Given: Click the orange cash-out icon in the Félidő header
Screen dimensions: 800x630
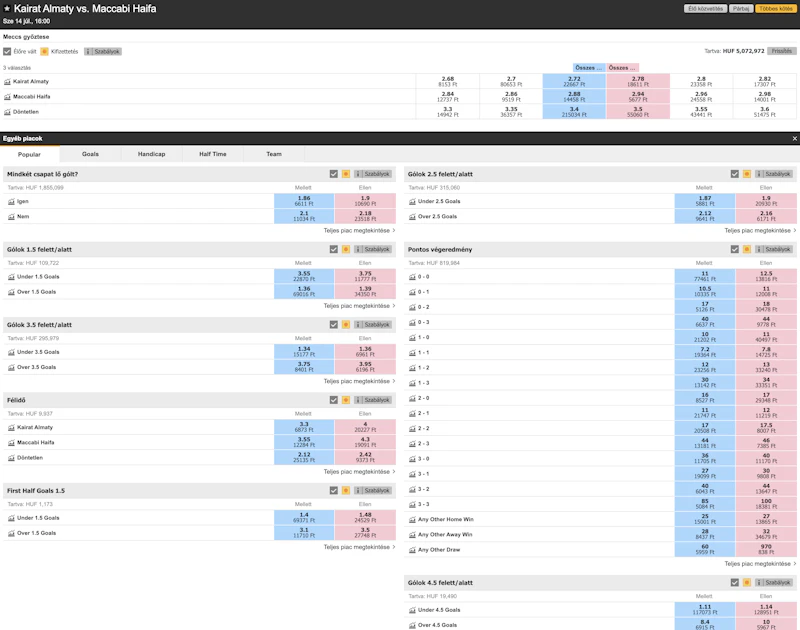Looking at the screenshot, I should [346, 399].
